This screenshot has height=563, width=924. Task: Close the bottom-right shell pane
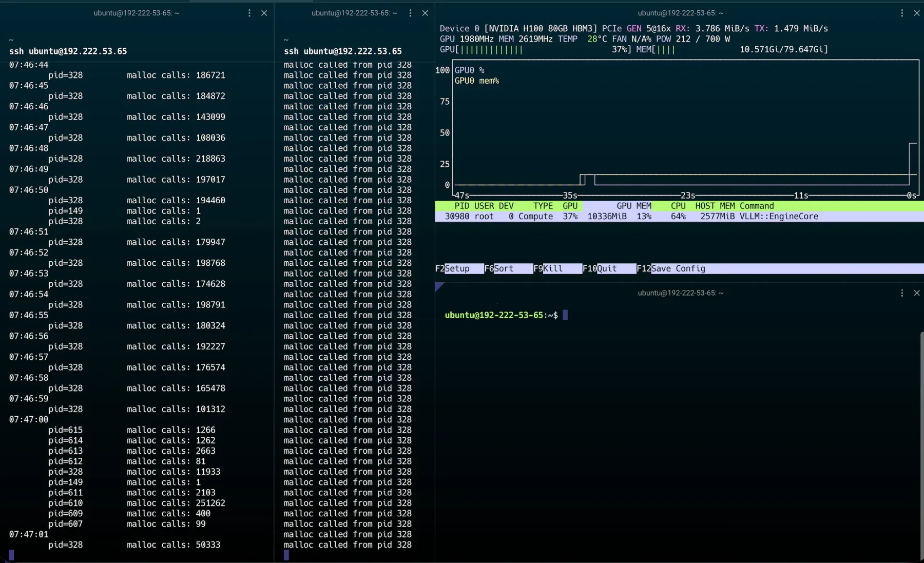click(917, 293)
